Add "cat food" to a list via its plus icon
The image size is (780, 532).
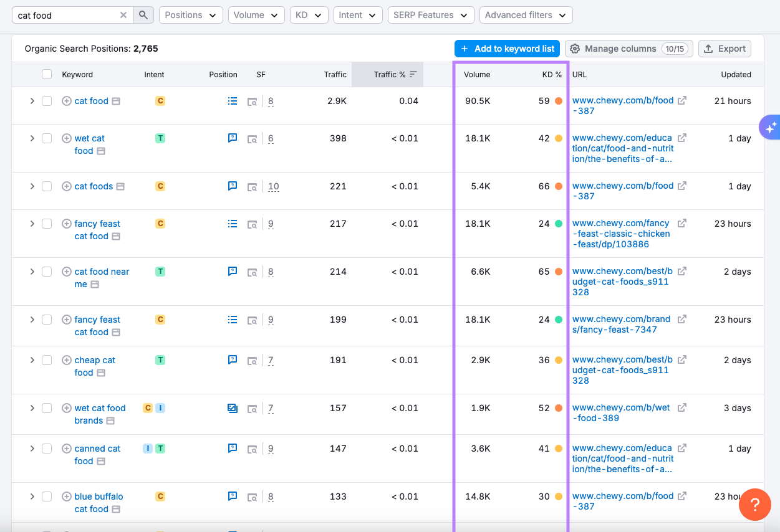point(66,100)
